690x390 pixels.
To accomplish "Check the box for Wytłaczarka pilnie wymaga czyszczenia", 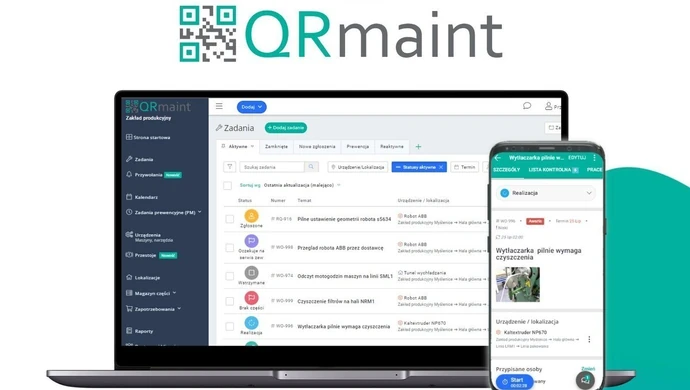I will pos(230,326).
